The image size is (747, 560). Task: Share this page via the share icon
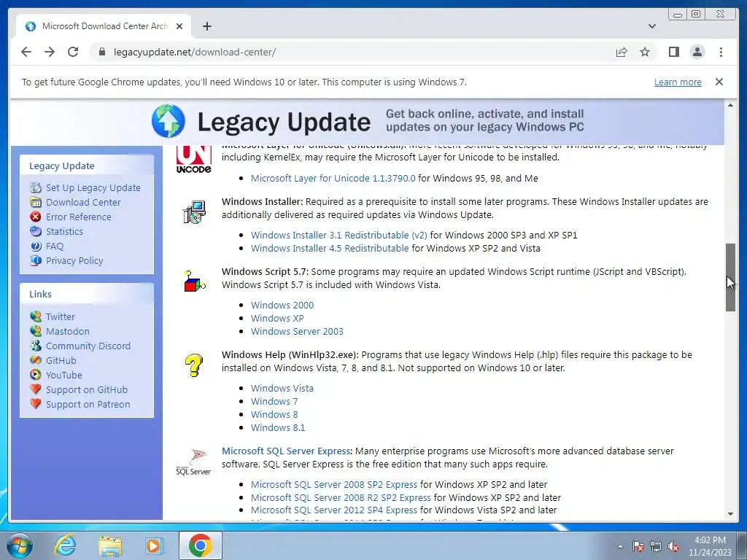pos(622,52)
